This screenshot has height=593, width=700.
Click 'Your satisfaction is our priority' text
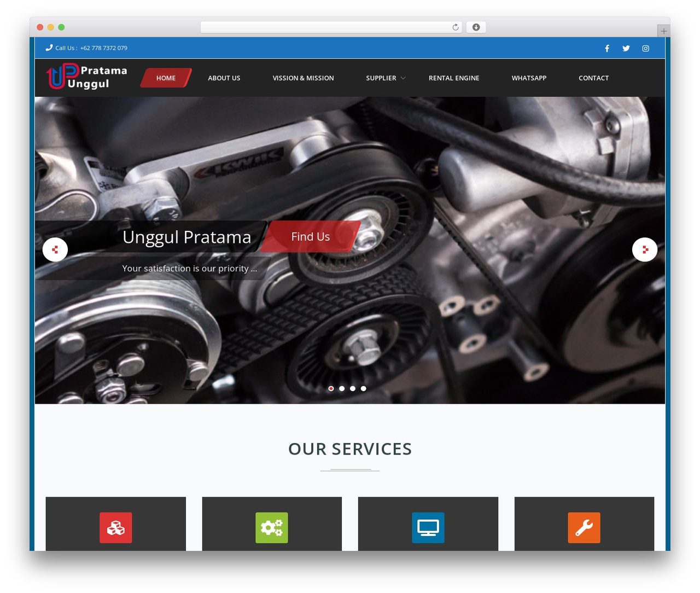tap(190, 268)
